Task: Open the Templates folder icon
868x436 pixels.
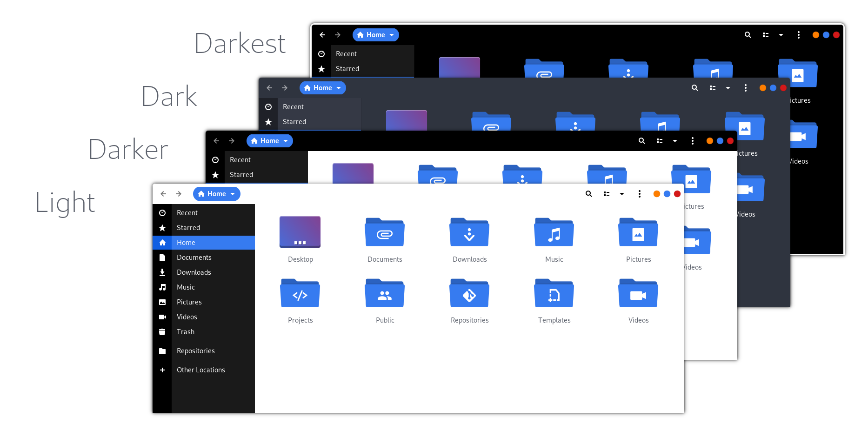Action: point(554,293)
